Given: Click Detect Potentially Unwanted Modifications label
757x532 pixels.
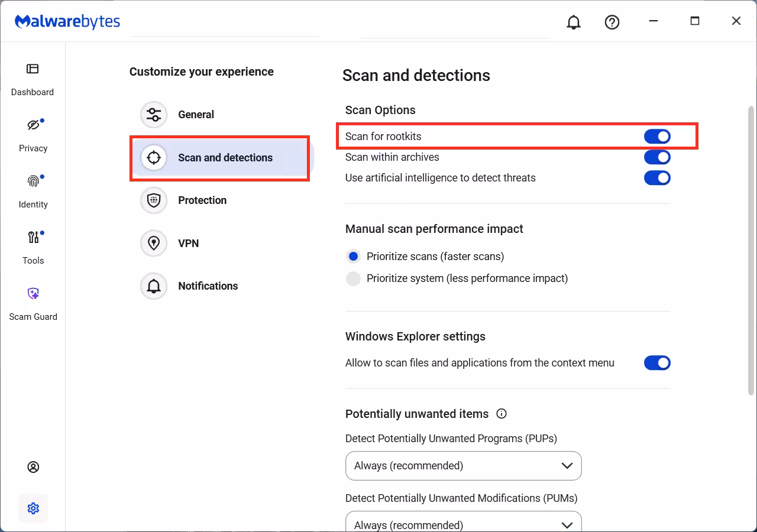Looking at the screenshot, I should 461,498.
